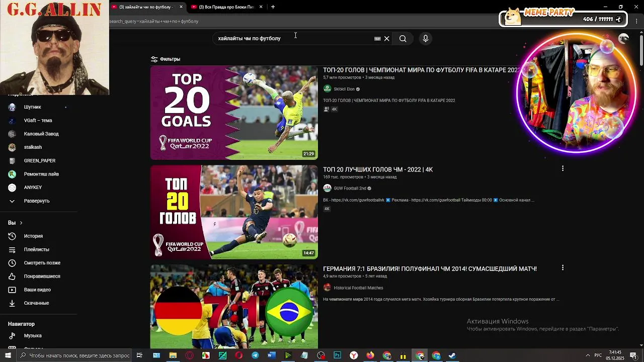This screenshot has height=362, width=644.
Task: Open title ГЕРМАНИЯ 7:1 БРАЗИЛИЯ
Action: pyautogui.click(x=430, y=269)
